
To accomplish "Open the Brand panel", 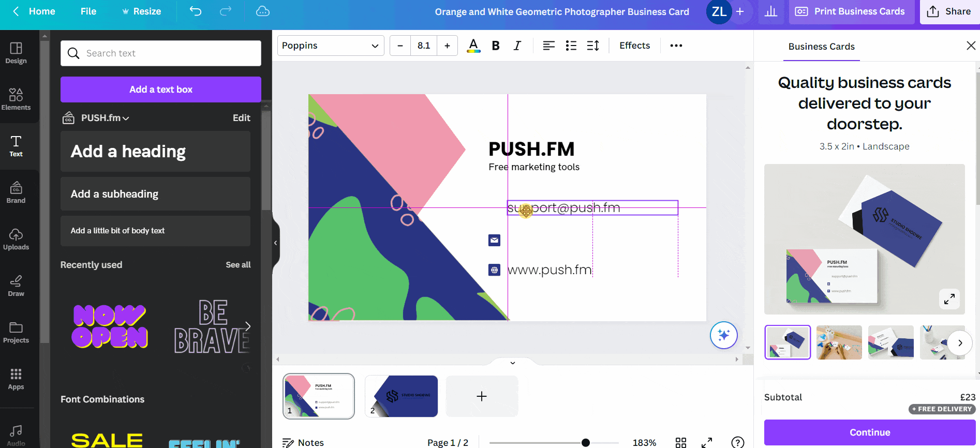I will point(16,192).
